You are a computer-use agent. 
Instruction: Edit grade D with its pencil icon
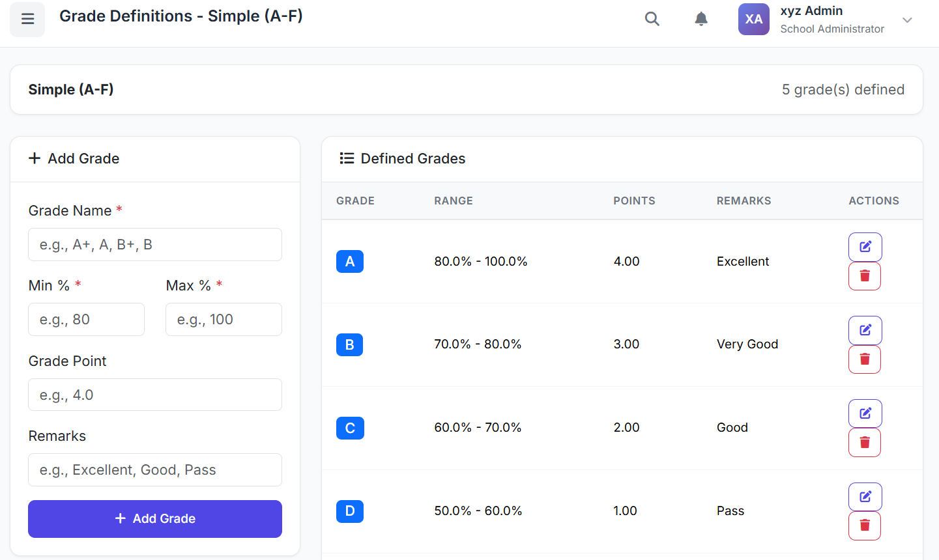tap(865, 496)
